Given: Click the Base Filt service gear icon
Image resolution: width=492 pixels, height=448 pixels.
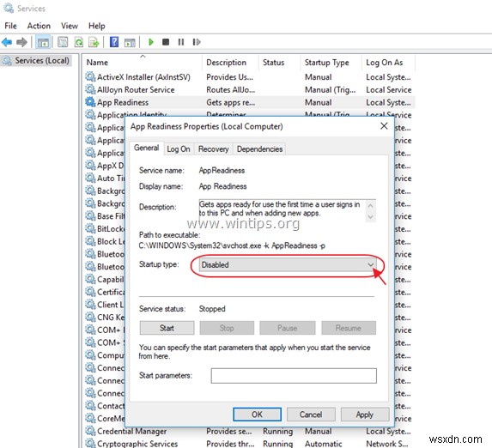Looking at the screenshot, I should pyautogui.click(x=90, y=216).
